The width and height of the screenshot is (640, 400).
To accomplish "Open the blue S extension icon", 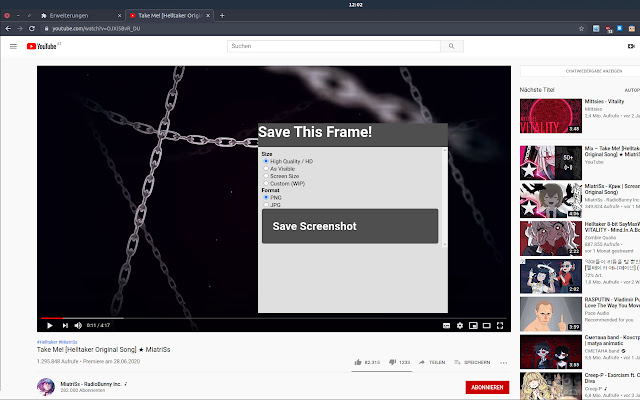I will [x=620, y=28].
